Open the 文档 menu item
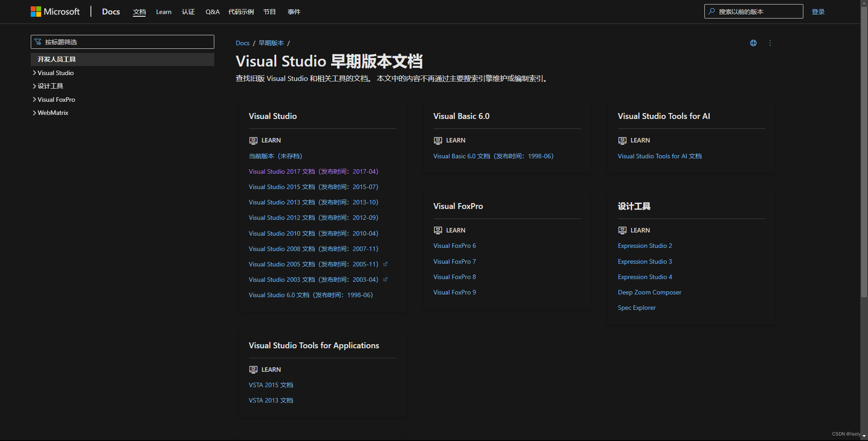868x441 pixels. (x=139, y=12)
